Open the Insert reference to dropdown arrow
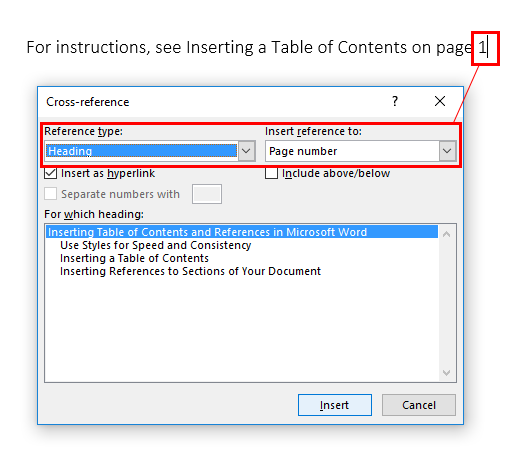Image resolution: width=524 pixels, height=452 pixels. coord(447,151)
